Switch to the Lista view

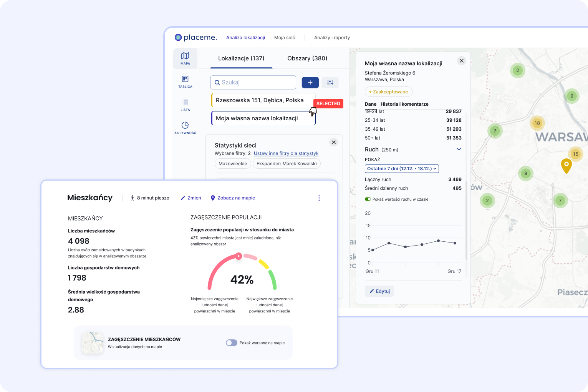185,105
